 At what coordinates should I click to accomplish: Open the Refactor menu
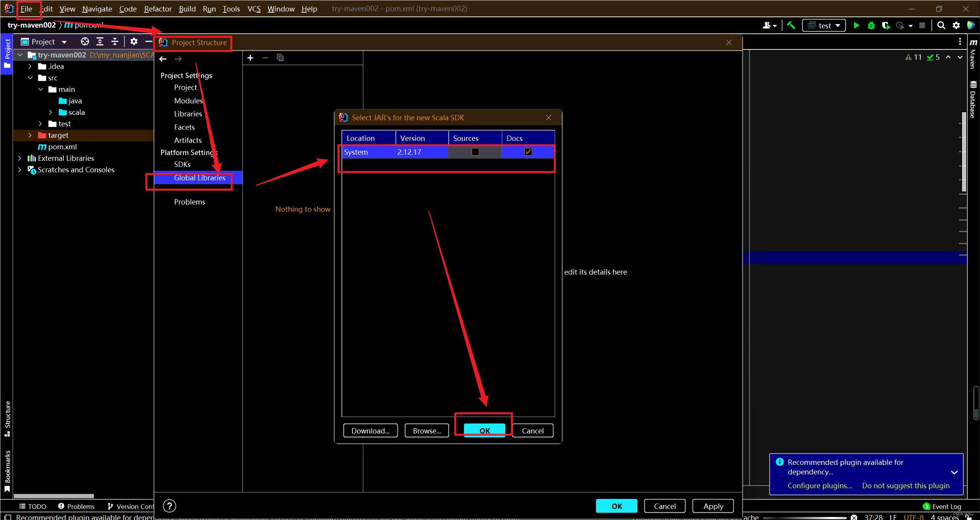pyautogui.click(x=158, y=9)
